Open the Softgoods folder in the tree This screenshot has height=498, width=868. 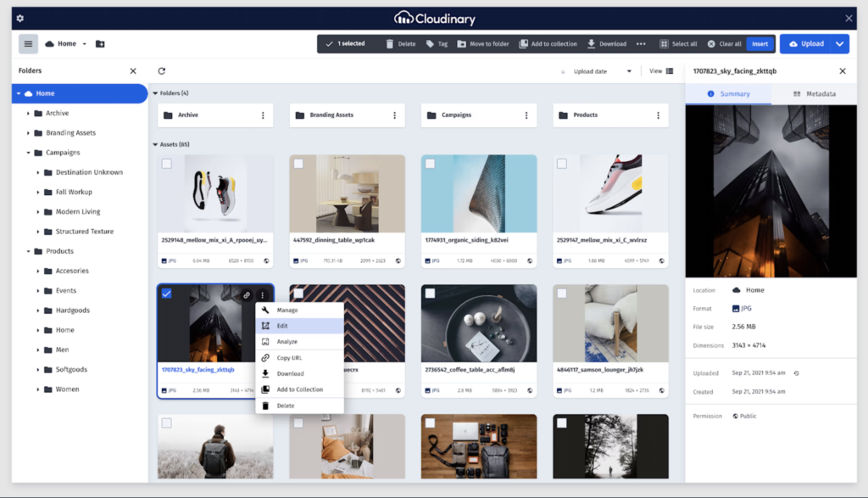point(71,370)
